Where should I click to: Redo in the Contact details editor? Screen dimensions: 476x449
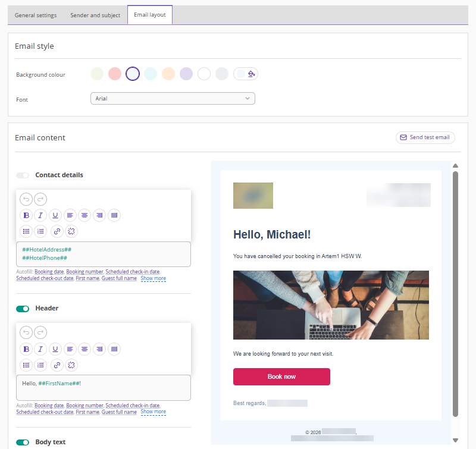40,199
